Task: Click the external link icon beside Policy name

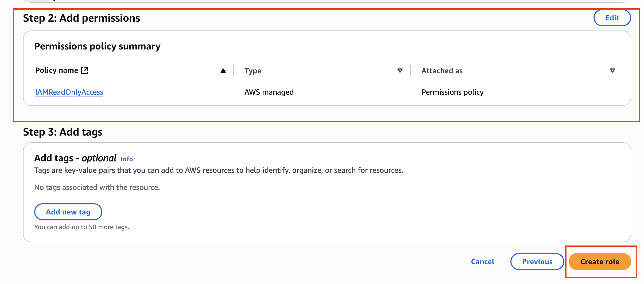Action: pos(84,70)
